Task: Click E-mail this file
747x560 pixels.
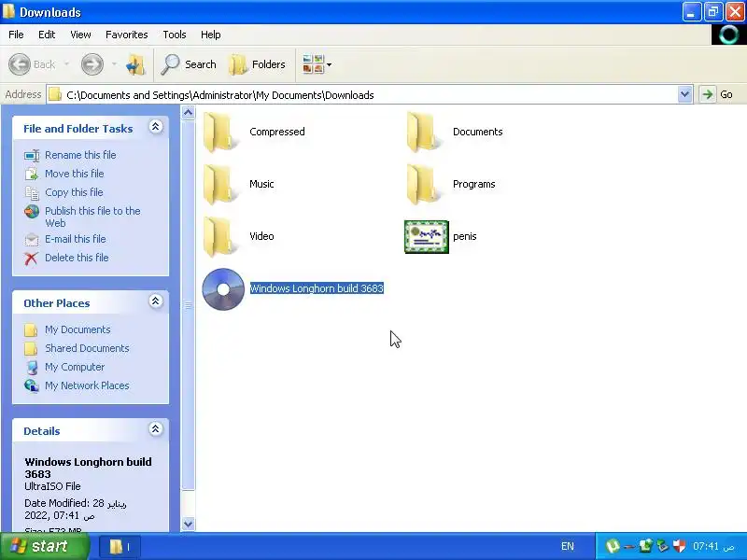Action: (x=76, y=239)
